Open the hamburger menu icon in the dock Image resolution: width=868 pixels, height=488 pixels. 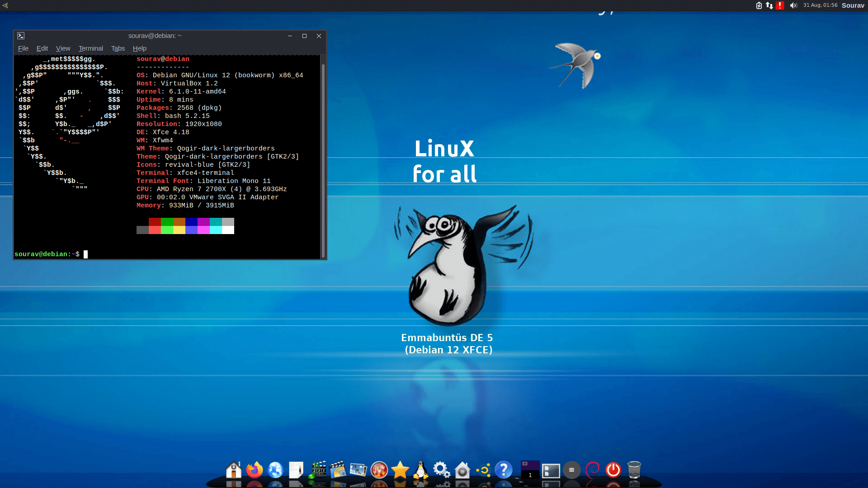coord(571,470)
